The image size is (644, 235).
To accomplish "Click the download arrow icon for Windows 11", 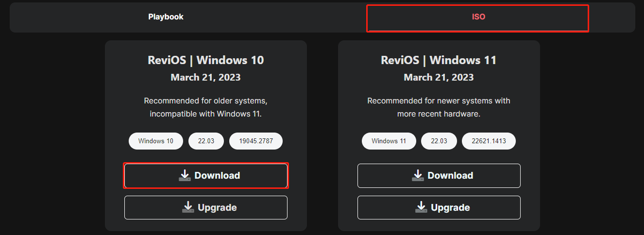I will (x=418, y=175).
